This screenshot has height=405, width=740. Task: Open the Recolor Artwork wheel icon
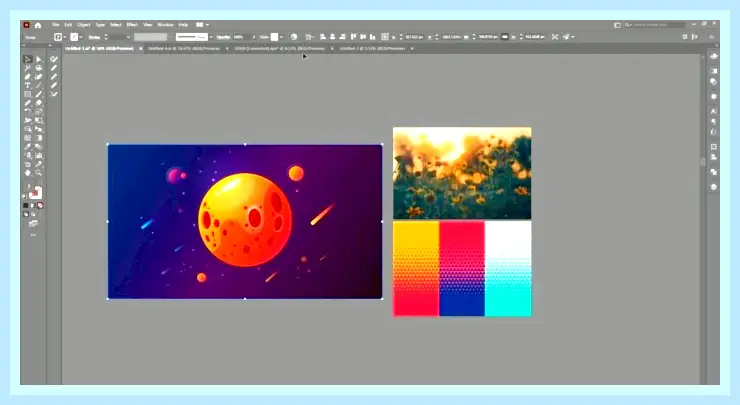294,37
